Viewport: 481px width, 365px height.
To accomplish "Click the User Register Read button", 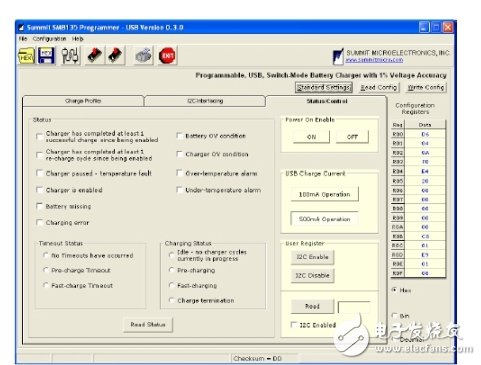I will click(x=312, y=306).
